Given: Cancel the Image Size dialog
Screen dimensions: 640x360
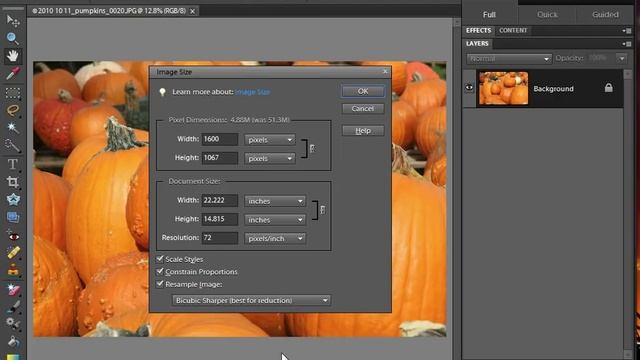Looking at the screenshot, I should point(363,109).
